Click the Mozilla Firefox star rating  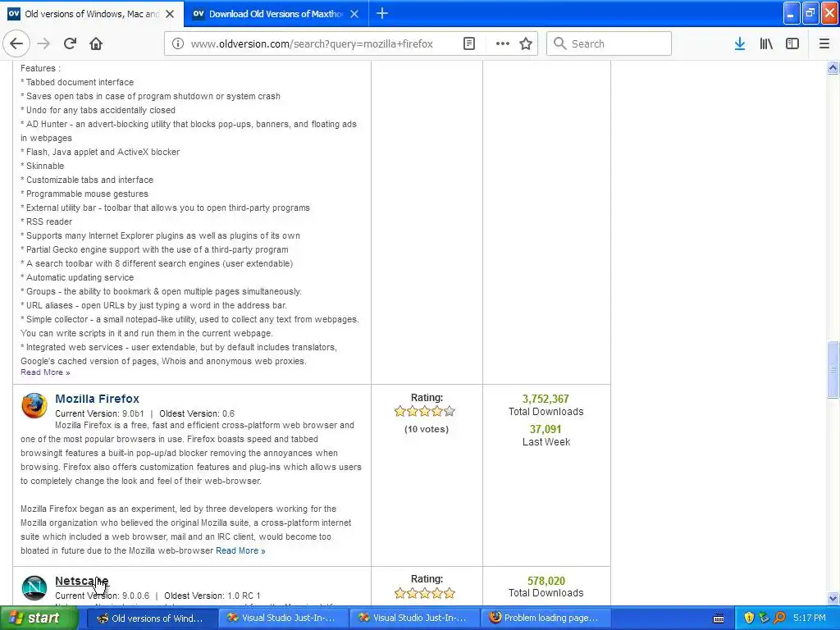pyautogui.click(x=424, y=412)
